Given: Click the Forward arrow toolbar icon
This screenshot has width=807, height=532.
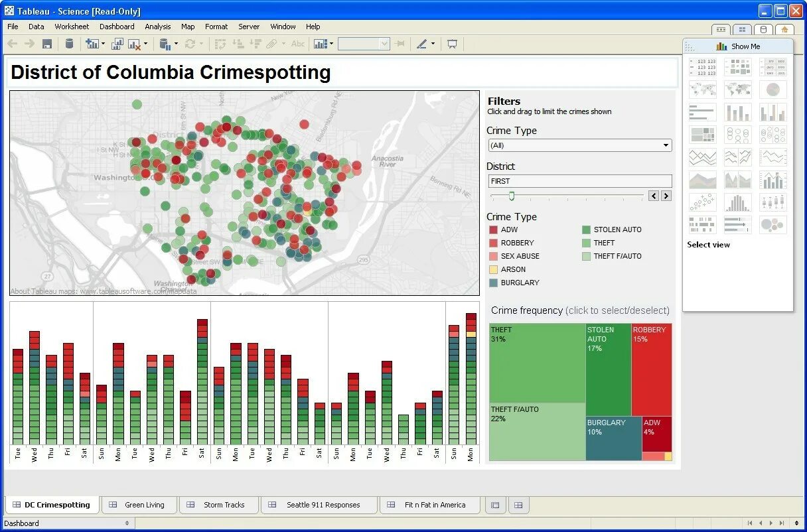Looking at the screenshot, I should 29,44.
